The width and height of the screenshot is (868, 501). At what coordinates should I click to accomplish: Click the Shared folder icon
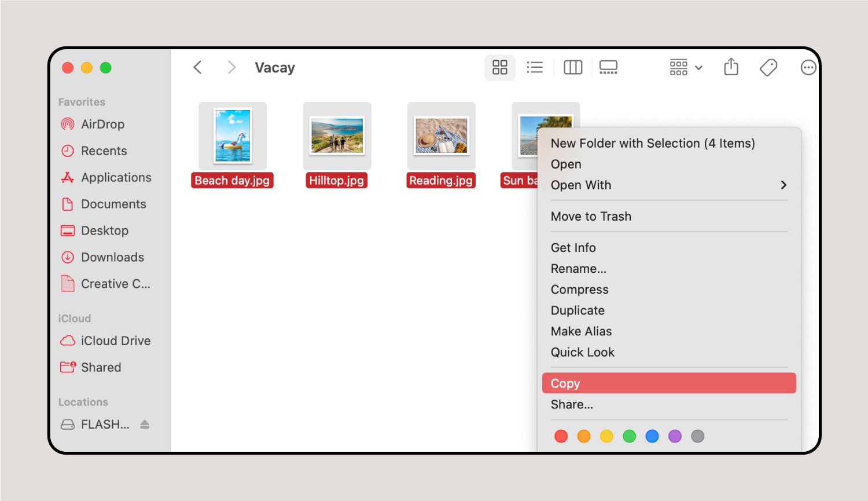(x=68, y=367)
